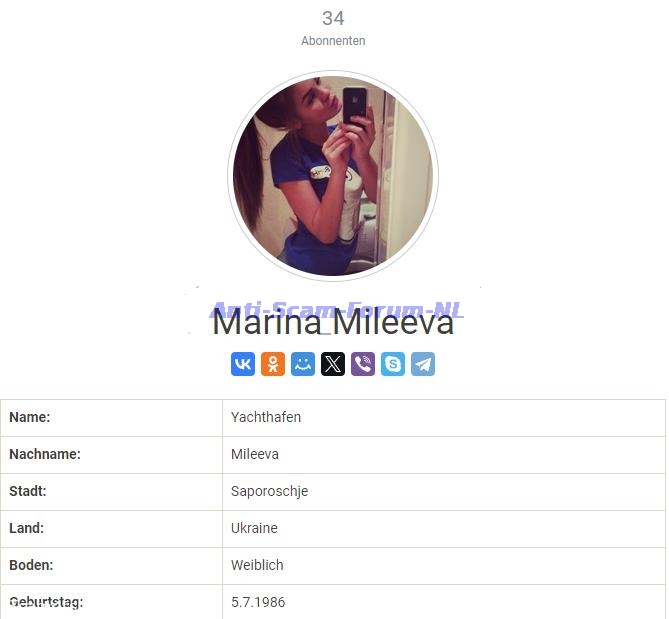The width and height of the screenshot is (669, 619).
Task: Click the Skype share icon
Action: [393, 364]
